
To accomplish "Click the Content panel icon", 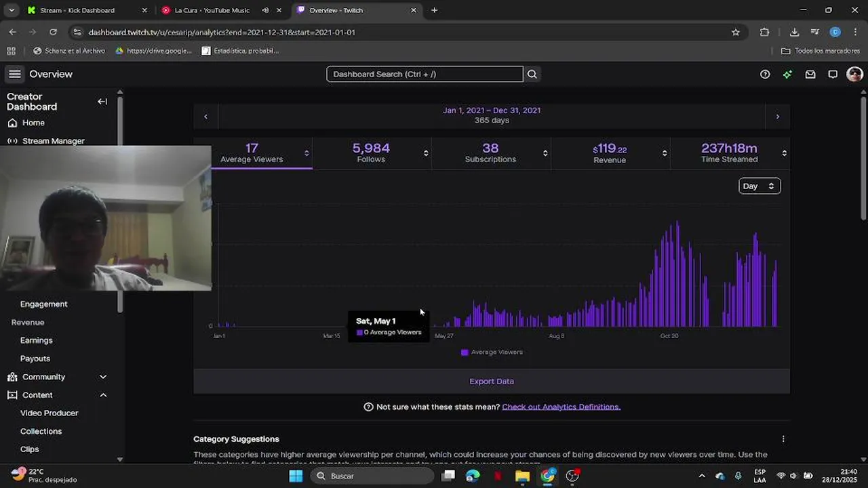I will [12, 395].
